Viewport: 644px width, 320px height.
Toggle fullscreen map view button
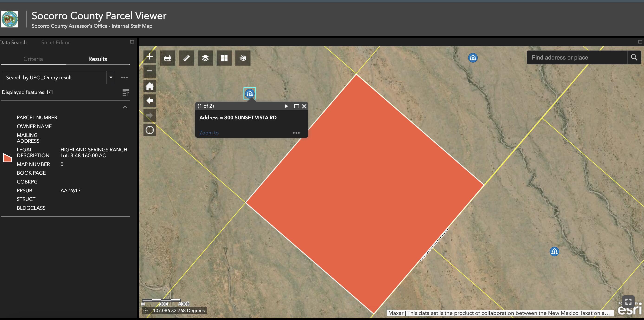628,301
